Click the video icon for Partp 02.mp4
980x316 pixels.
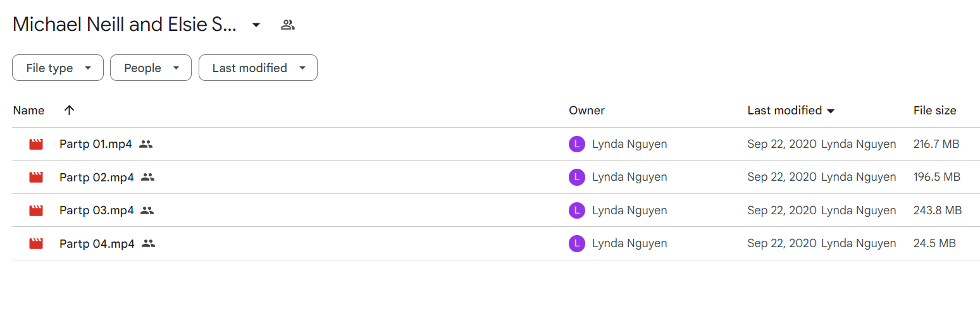[x=36, y=178]
